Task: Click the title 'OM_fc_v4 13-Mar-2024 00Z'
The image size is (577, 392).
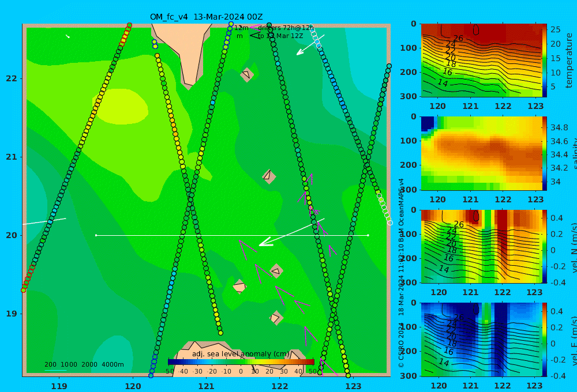Action: click(x=206, y=17)
